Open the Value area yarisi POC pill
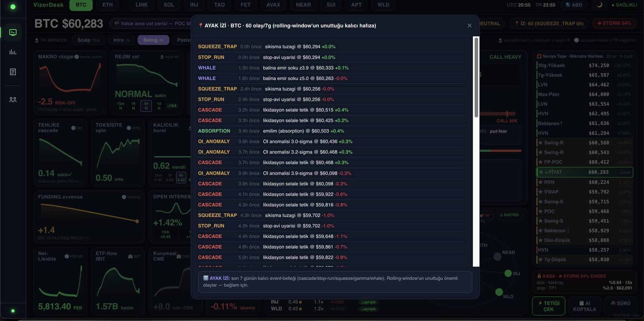 tap(151, 23)
